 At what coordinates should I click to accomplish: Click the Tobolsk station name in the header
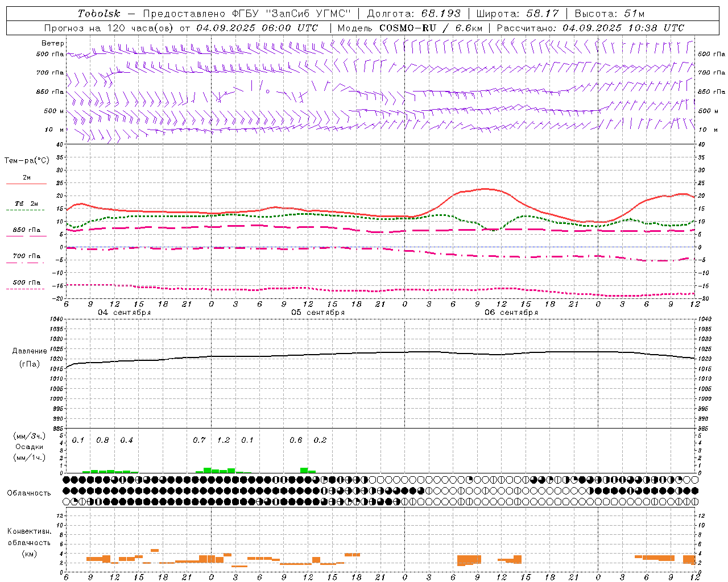(x=99, y=14)
